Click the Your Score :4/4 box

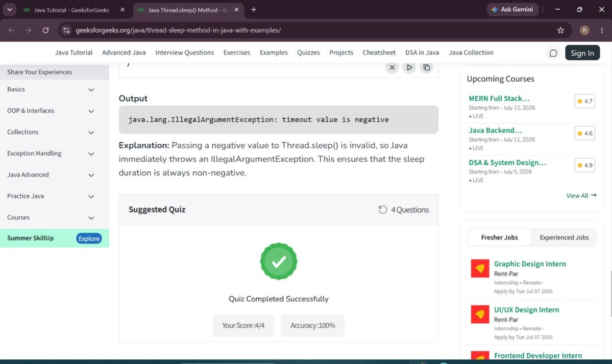click(243, 325)
